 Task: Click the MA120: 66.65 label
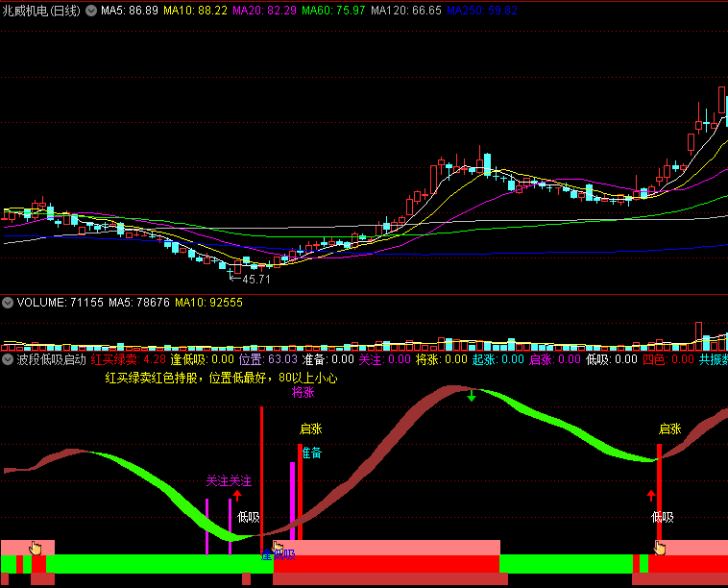click(406, 11)
